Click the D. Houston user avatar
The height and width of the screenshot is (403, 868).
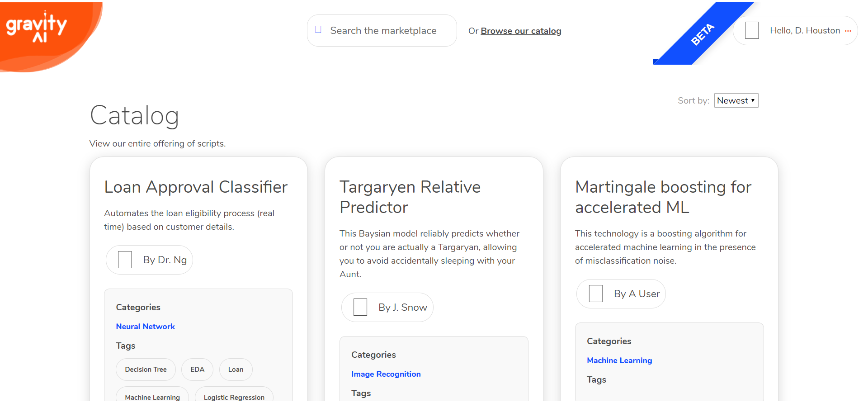(x=752, y=30)
